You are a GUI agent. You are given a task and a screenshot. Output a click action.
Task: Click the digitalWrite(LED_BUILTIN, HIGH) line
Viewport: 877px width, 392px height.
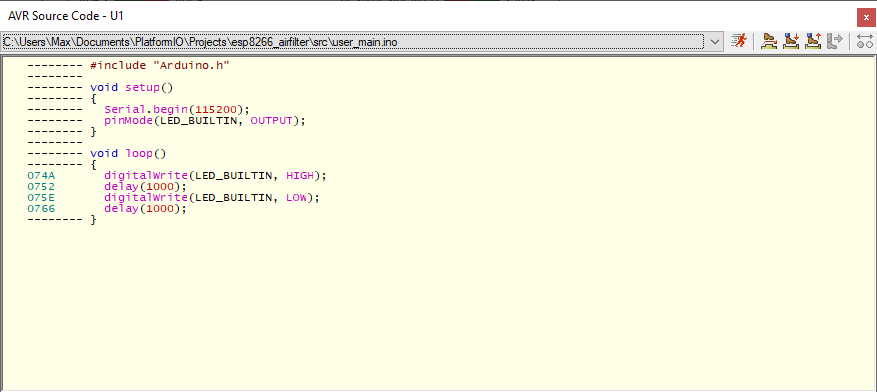[215, 176]
